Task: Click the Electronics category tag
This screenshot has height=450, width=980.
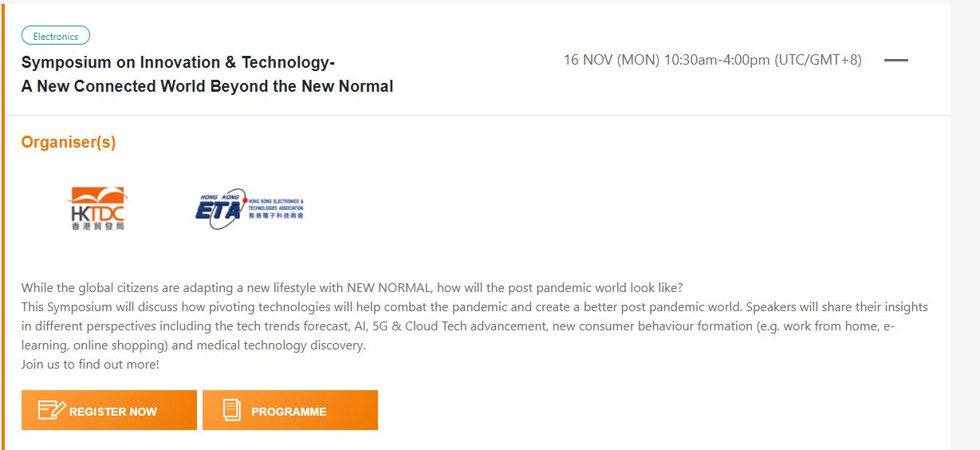Action: pyautogui.click(x=56, y=36)
